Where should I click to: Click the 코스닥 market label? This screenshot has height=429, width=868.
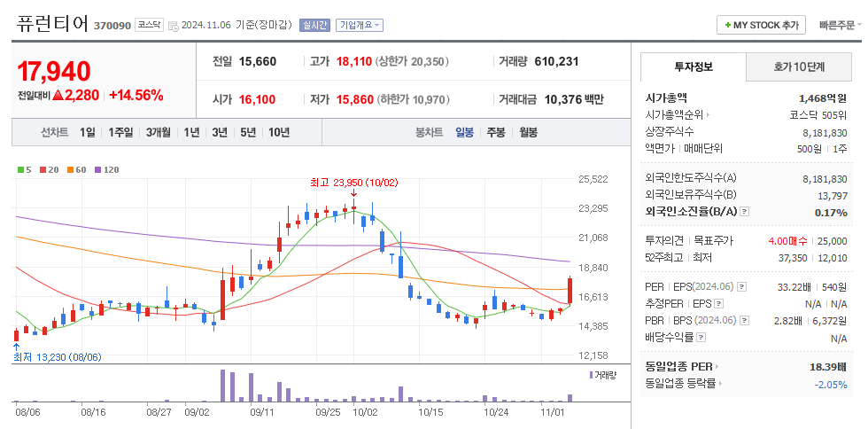point(150,26)
